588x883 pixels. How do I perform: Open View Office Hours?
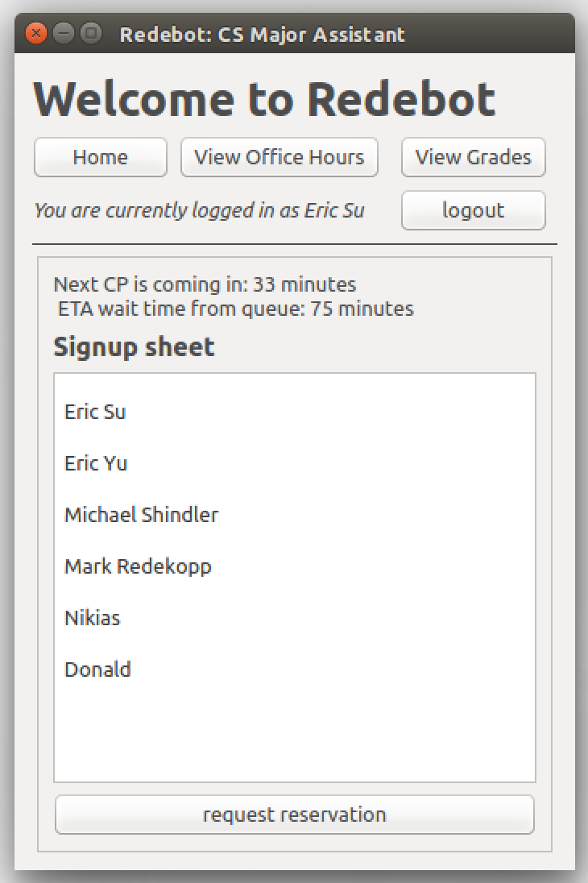pos(279,157)
